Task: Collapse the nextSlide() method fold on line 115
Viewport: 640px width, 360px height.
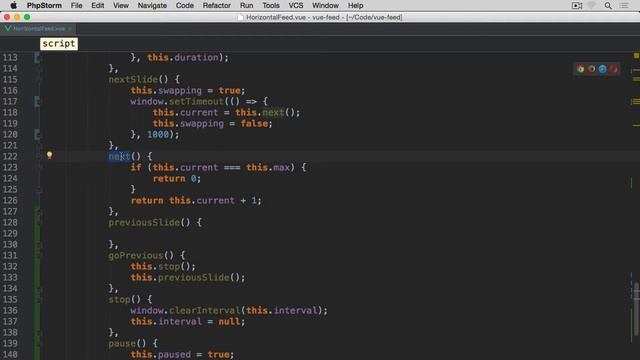Action: coord(38,79)
